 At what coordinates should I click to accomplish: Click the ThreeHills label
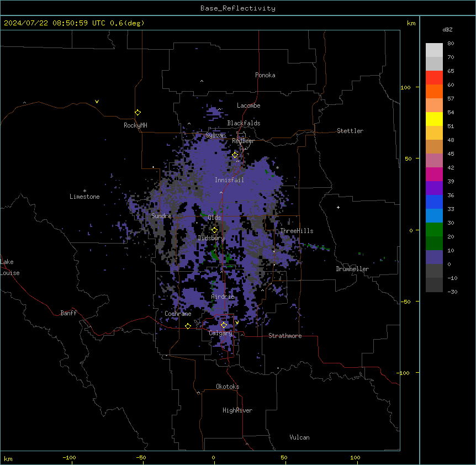click(x=297, y=231)
